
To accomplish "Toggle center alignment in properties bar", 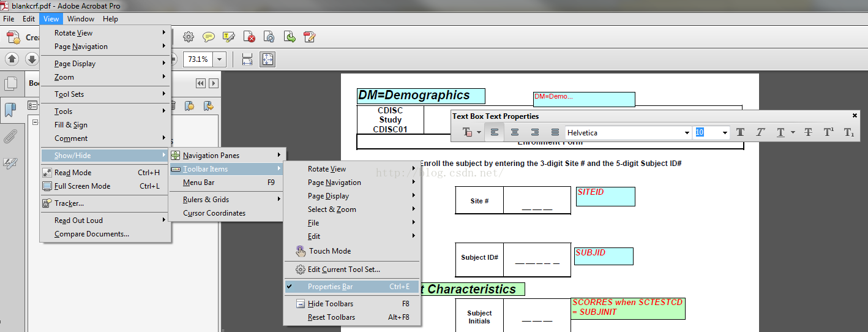I will point(515,132).
